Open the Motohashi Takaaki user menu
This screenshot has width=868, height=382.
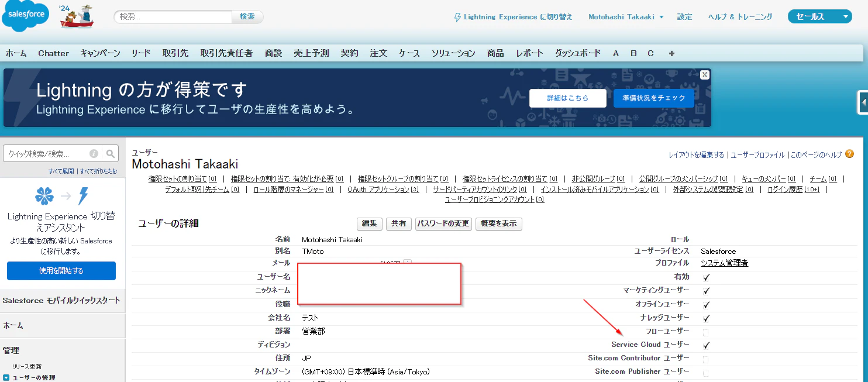[626, 17]
